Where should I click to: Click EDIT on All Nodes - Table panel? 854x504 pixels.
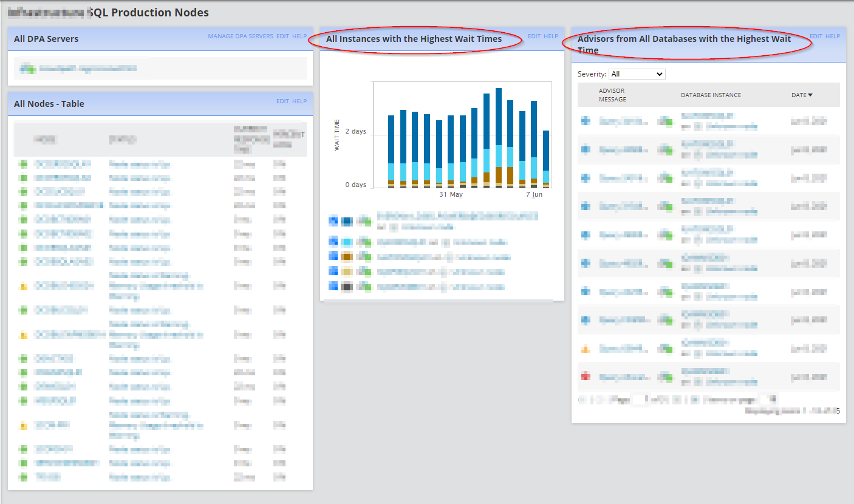click(282, 101)
